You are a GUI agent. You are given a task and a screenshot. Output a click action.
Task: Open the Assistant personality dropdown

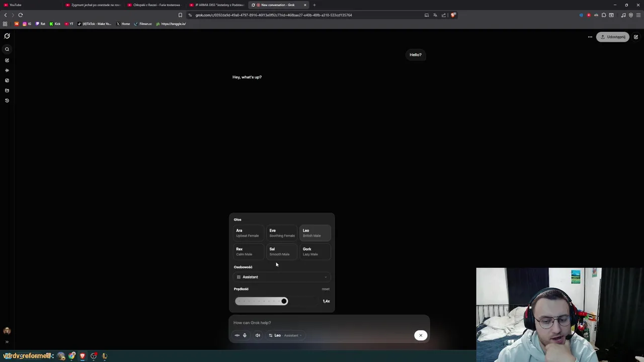[x=282, y=277]
